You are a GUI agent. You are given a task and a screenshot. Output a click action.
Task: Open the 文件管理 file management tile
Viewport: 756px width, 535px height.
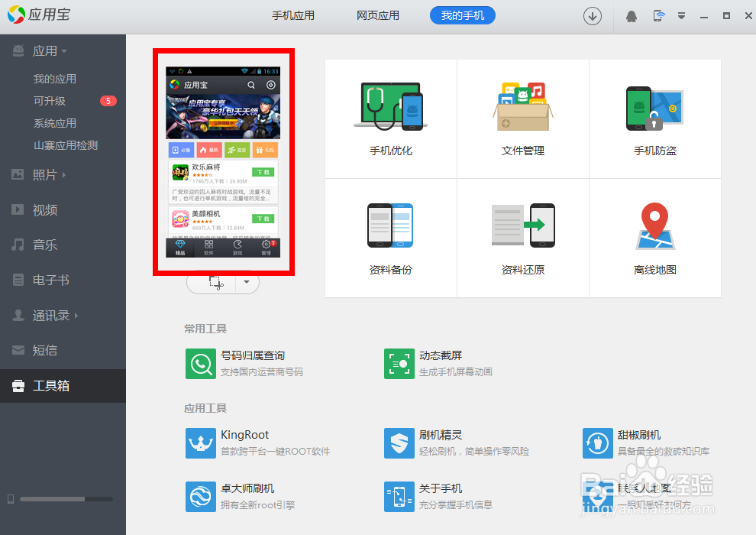[523, 118]
